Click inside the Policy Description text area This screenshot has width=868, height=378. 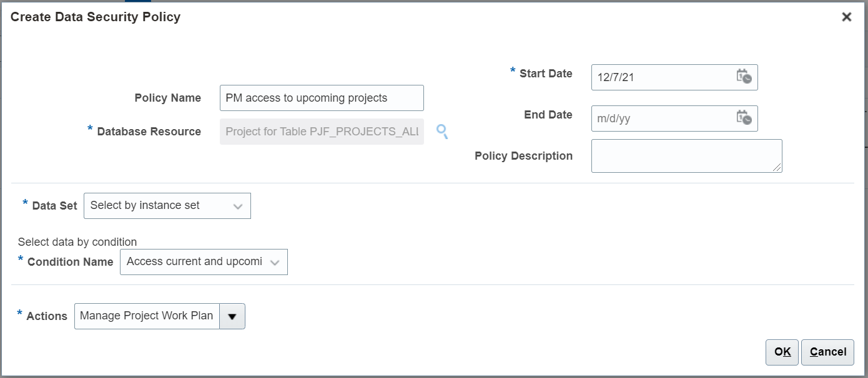(686, 155)
